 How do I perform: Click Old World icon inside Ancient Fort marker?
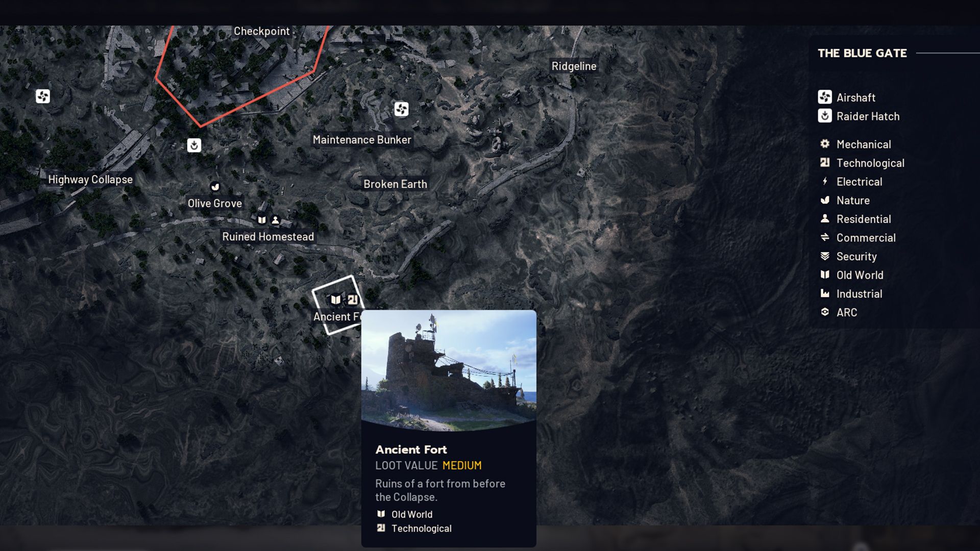click(x=336, y=300)
